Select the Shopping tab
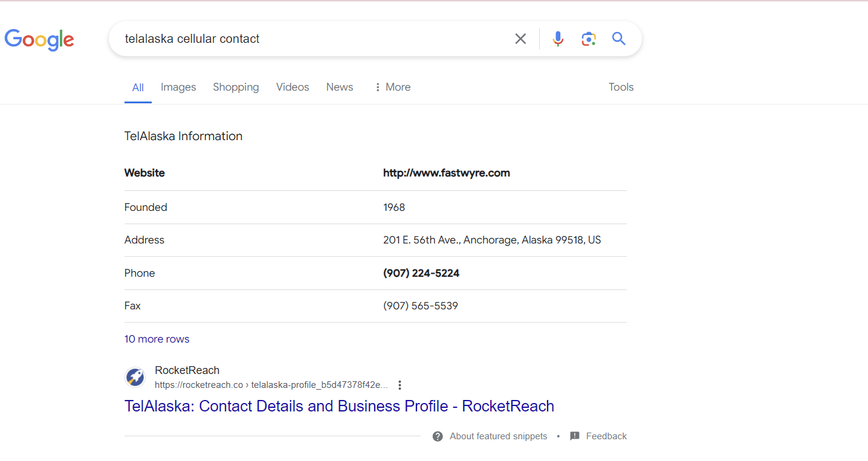 pos(236,87)
